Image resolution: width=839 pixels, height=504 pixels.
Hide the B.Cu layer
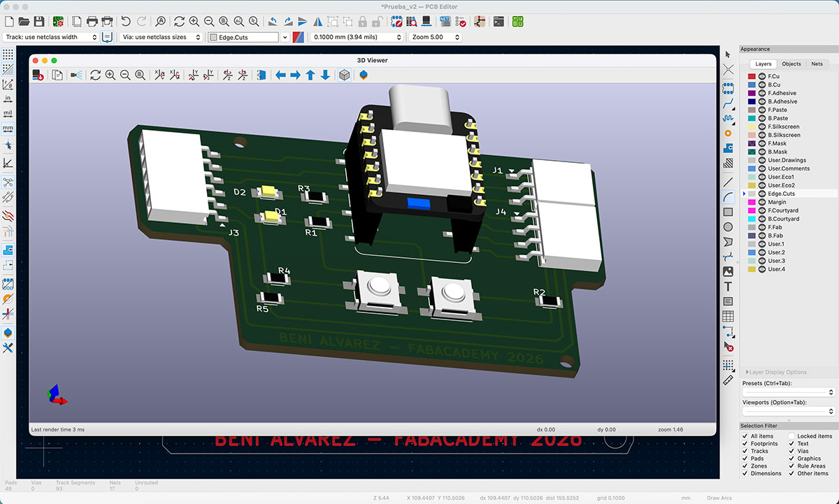(x=762, y=85)
